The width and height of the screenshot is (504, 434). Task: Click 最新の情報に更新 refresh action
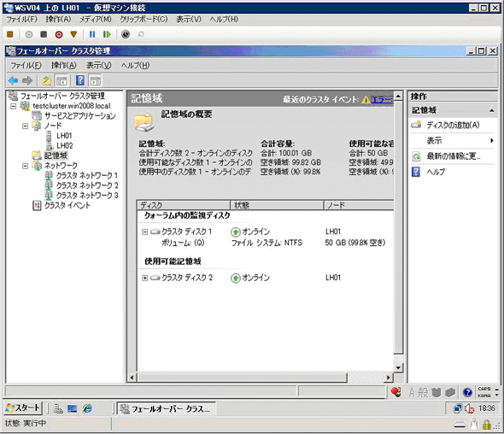pyautogui.click(x=454, y=156)
